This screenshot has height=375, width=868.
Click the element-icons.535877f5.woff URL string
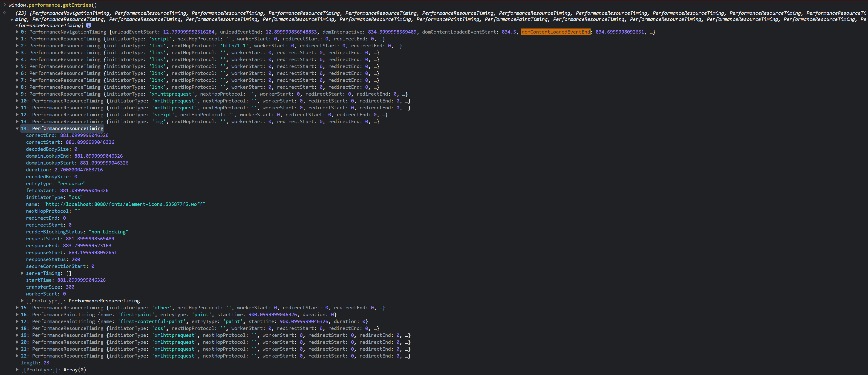tap(124, 204)
